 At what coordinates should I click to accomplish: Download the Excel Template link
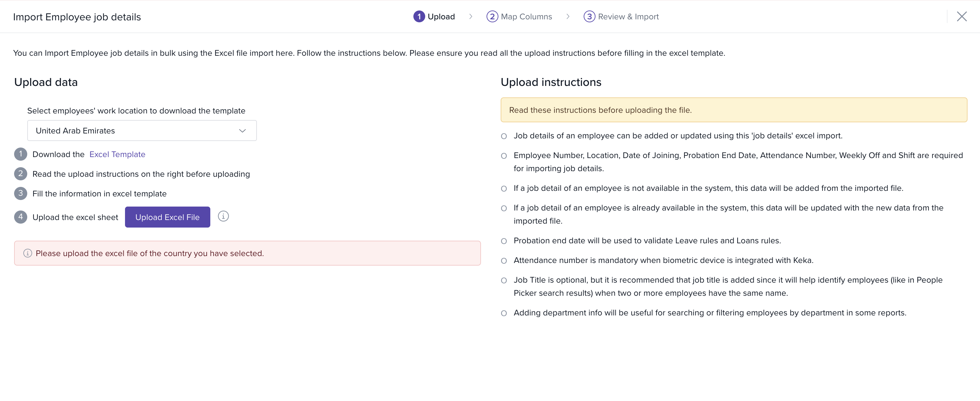[117, 154]
